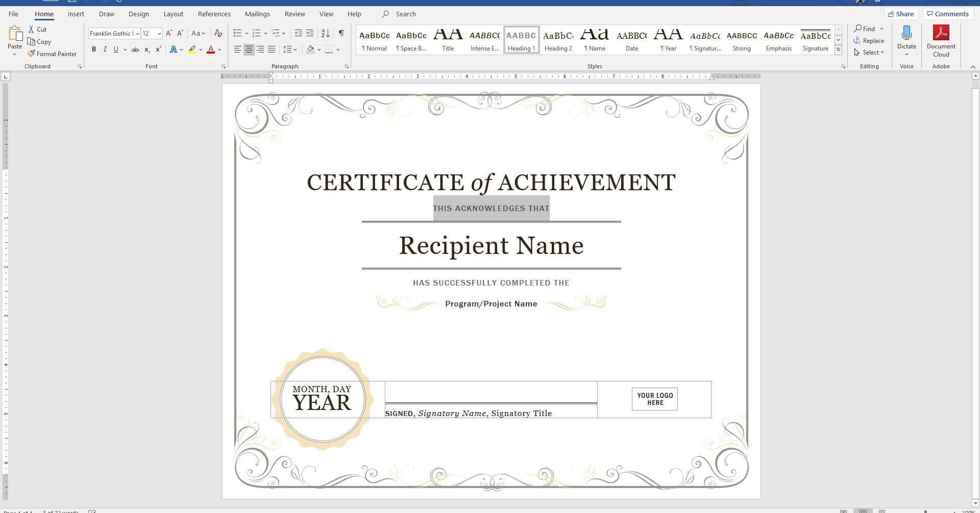This screenshot has width=980, height=513.
Task: Click the Sort paragraph icon
Action: (x=325, y=33)
